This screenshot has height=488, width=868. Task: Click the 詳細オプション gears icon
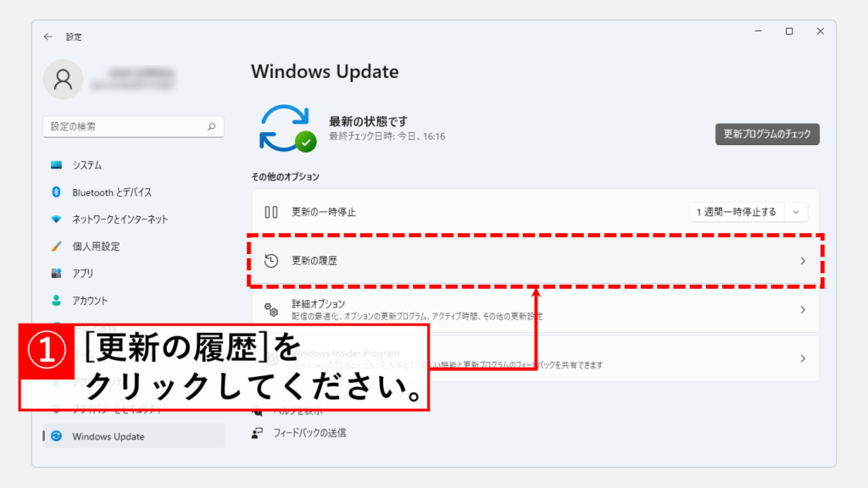click(x=270, y=310)
